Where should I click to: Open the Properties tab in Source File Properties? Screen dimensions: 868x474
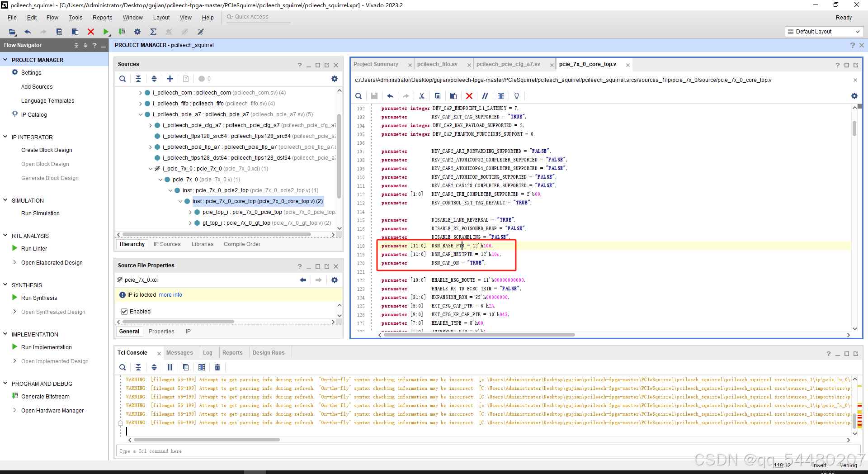(x=161, y=332)
